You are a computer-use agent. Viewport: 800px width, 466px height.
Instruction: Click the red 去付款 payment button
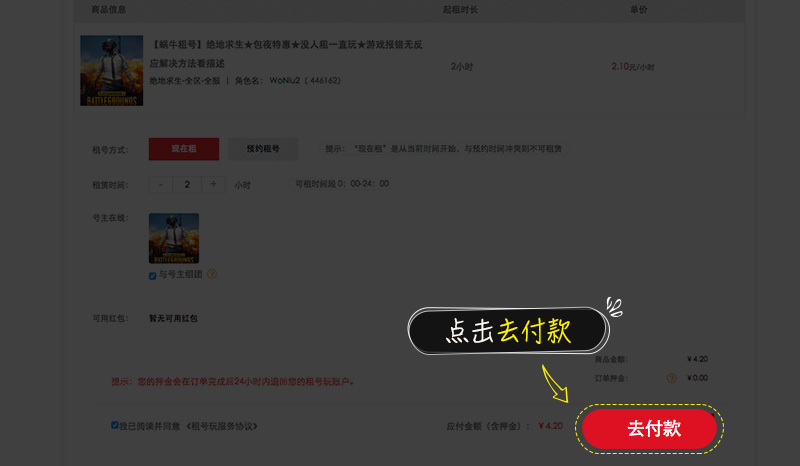point(650,428)
